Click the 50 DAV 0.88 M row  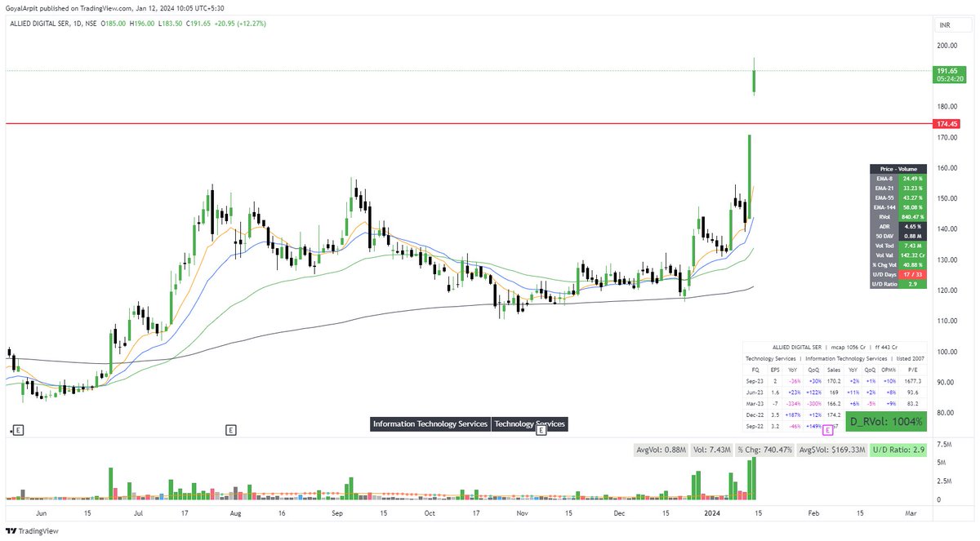[x=898, y=237]
